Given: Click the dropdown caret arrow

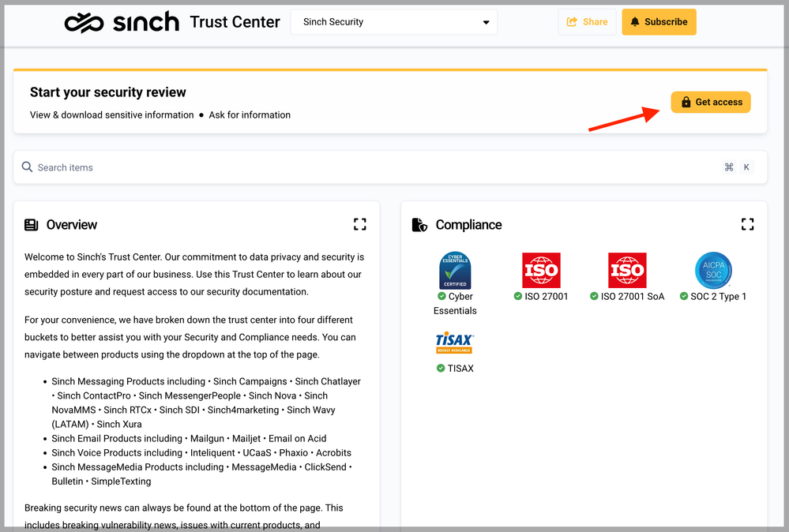Looking at the screenshot, I should (x=486, y=23).
